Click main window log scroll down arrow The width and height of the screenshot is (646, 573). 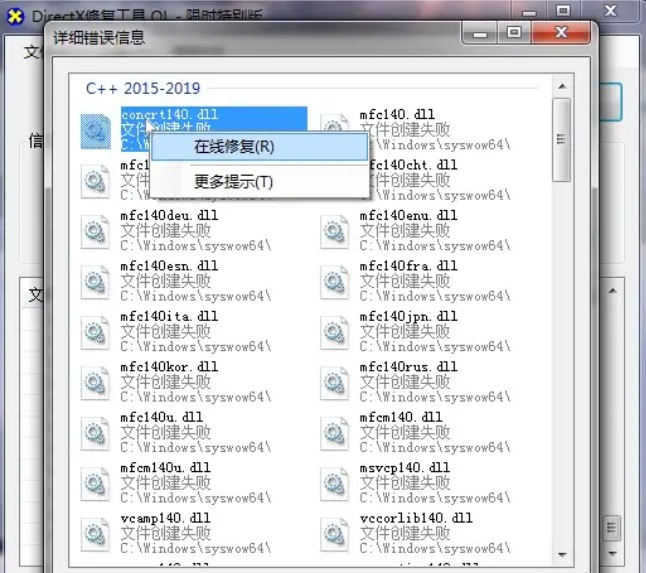[x=613, y=553]
